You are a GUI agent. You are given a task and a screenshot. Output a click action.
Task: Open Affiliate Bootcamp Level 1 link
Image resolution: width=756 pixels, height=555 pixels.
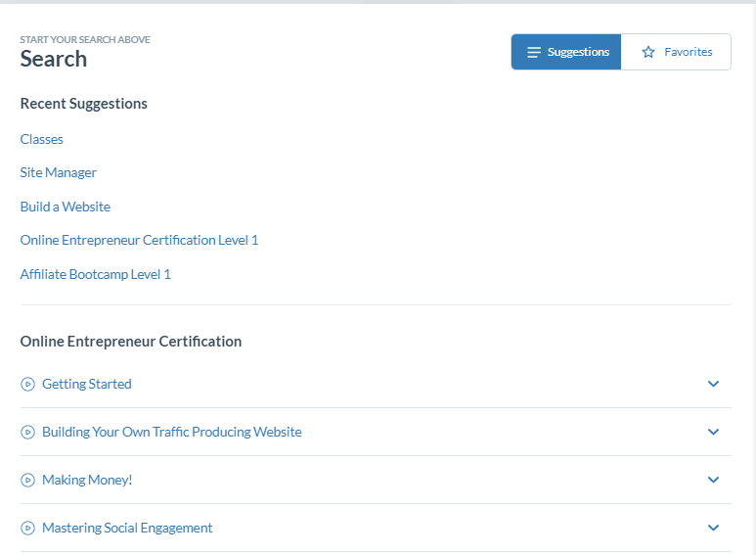coord(96,274)
